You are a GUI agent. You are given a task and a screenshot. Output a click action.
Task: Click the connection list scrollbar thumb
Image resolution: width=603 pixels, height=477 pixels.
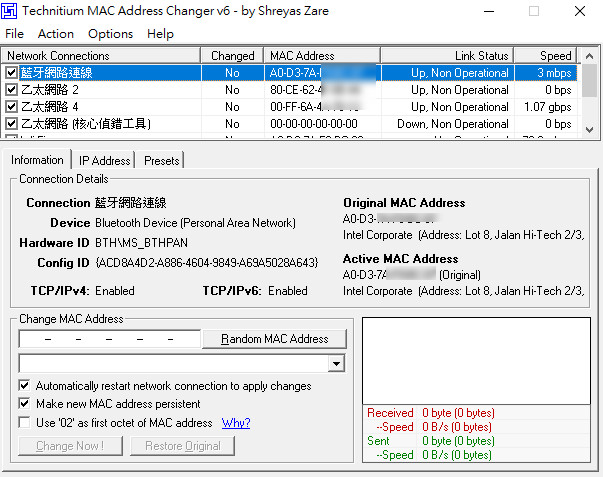coord(589,81)
